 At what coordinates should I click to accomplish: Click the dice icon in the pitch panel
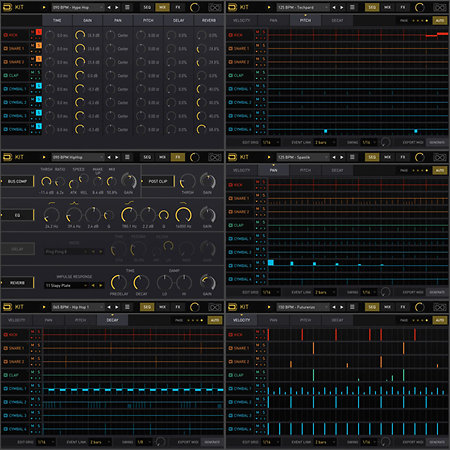[440, 7]
